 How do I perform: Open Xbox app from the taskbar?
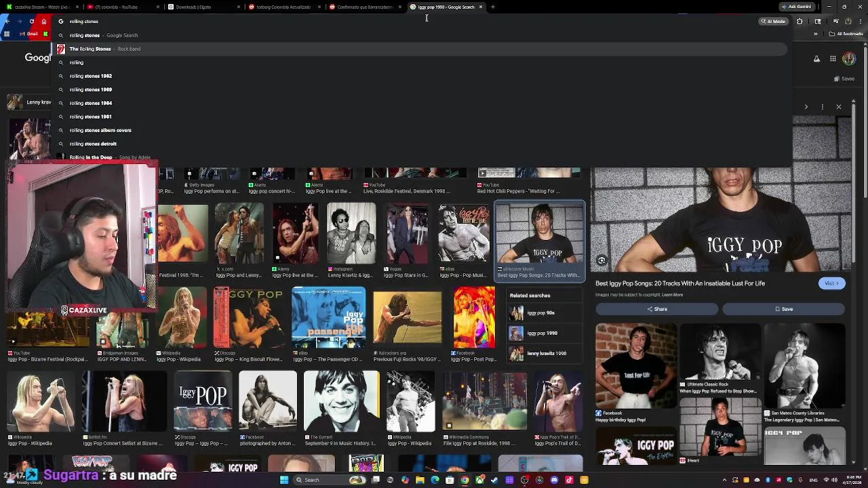[x=479, y=480]
